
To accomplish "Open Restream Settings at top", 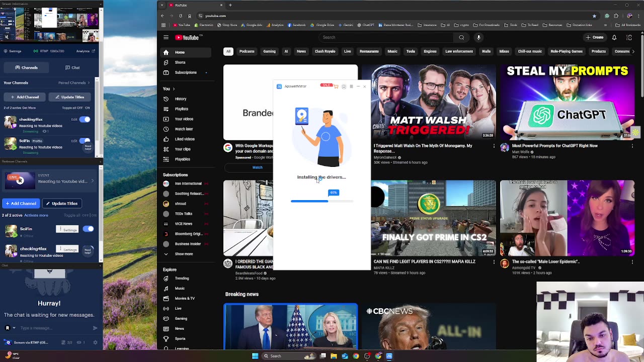I will point(13,51).
